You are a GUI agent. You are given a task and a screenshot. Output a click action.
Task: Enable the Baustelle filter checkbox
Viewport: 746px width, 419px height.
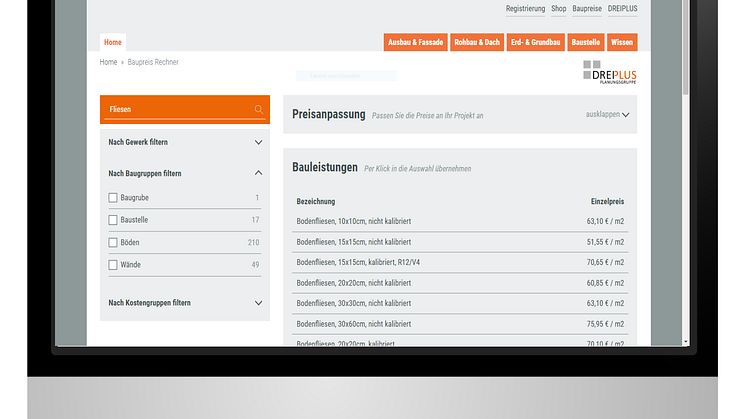[x=113, y=220]
